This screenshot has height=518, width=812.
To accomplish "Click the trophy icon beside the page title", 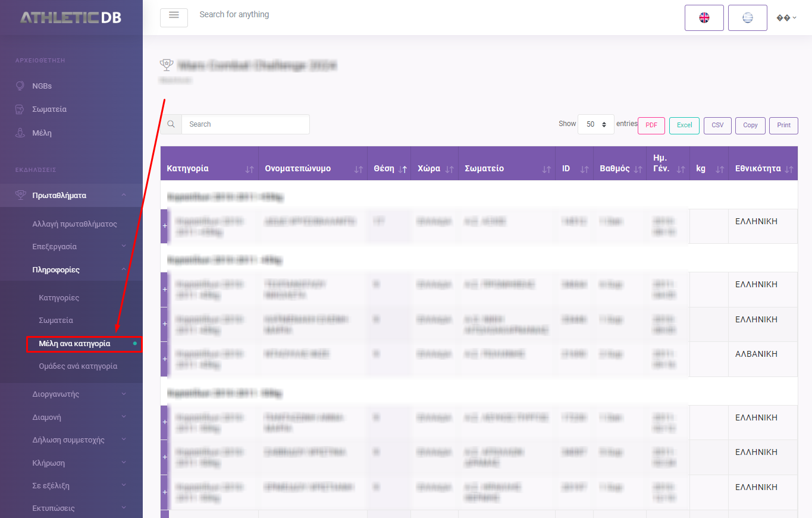I will tap(167, 65).
